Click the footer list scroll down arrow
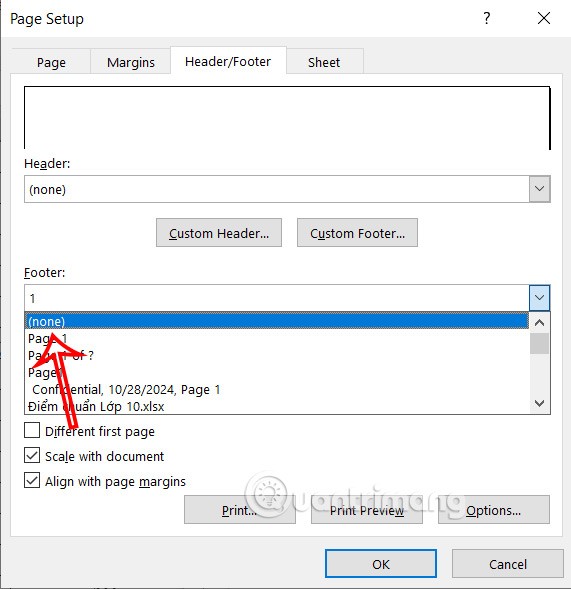Image resolution: width=571 pixels, height=589 pixels. coord(539,403)
